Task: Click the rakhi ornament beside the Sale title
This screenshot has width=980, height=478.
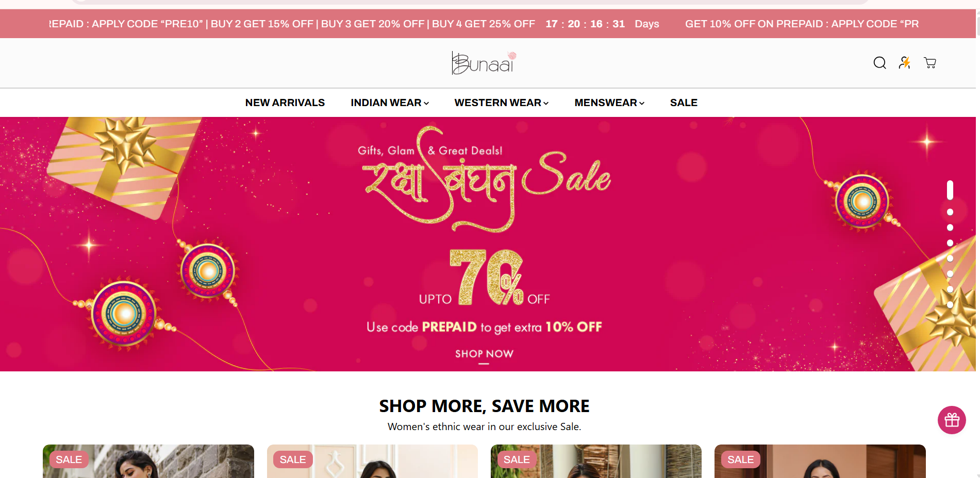Action: pyautogui.click(x=862, y=201)
